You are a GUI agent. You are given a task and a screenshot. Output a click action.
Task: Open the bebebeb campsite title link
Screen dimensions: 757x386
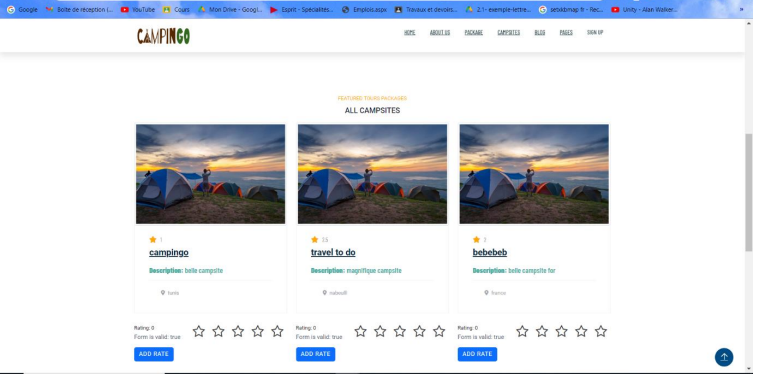click(490, 252)
